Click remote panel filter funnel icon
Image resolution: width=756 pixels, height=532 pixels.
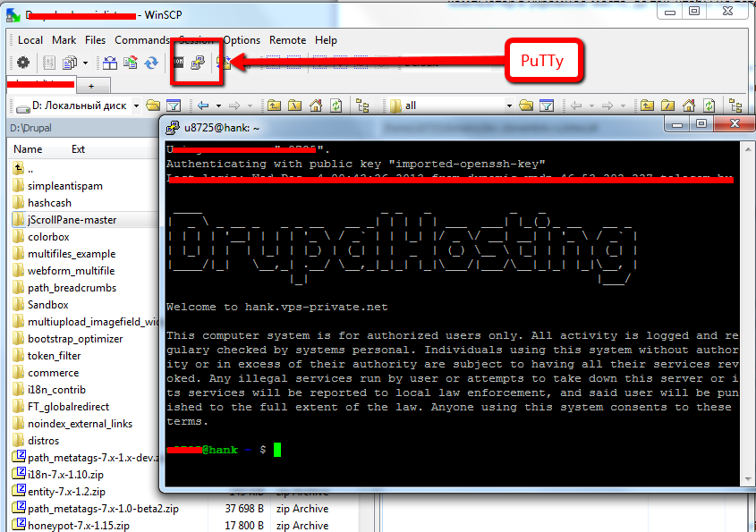tap(547, 106)
